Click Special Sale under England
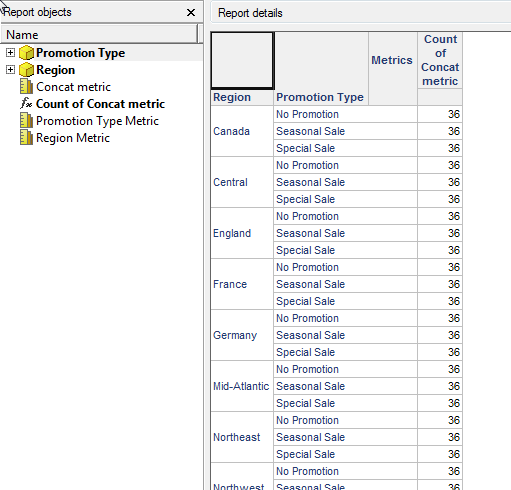The height and width of the screenshot is (490, 511). coord(345,250)
